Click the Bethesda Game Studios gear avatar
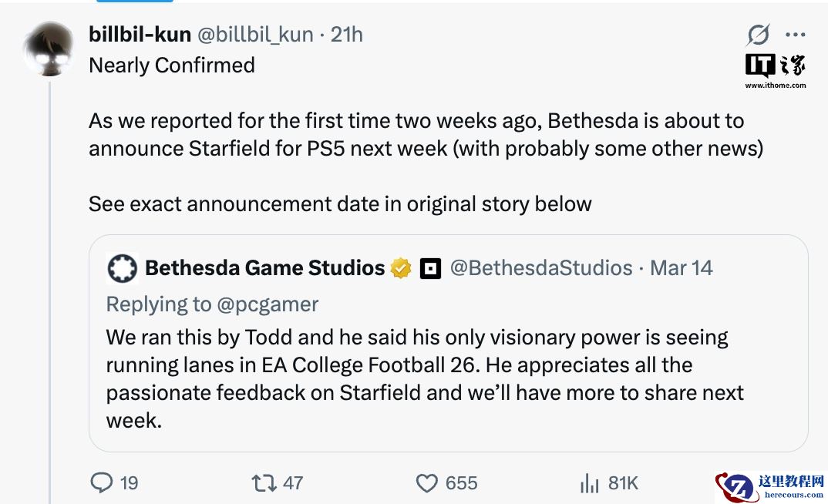Viewport: 828px width, 504px height. coord(122,268)
